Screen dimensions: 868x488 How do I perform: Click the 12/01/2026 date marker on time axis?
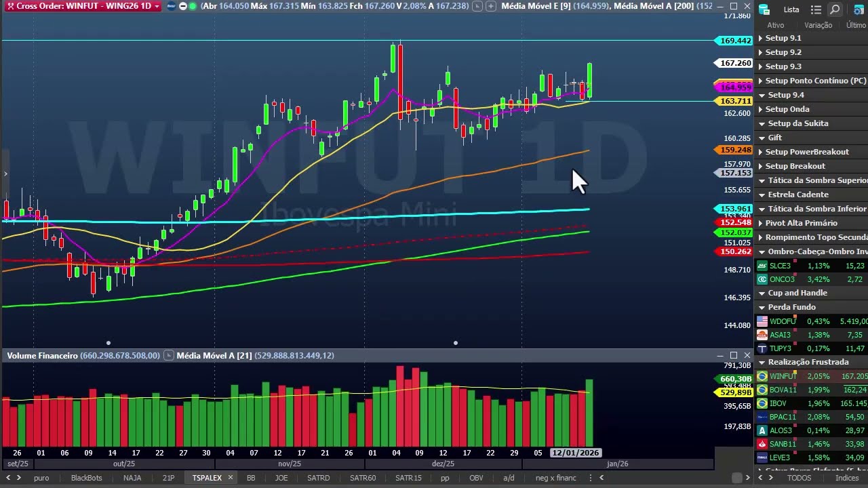[x=576, y=453]
